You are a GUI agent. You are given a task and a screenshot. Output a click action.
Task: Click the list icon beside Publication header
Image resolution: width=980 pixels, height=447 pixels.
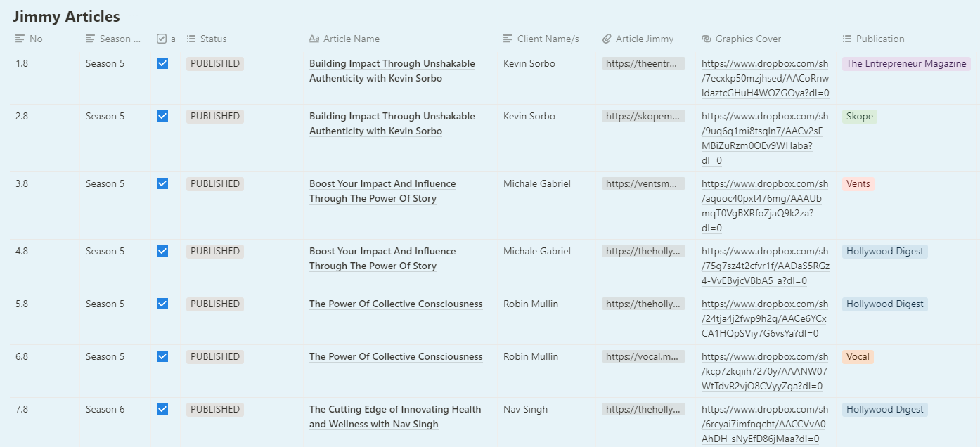[x=847, y=39]
